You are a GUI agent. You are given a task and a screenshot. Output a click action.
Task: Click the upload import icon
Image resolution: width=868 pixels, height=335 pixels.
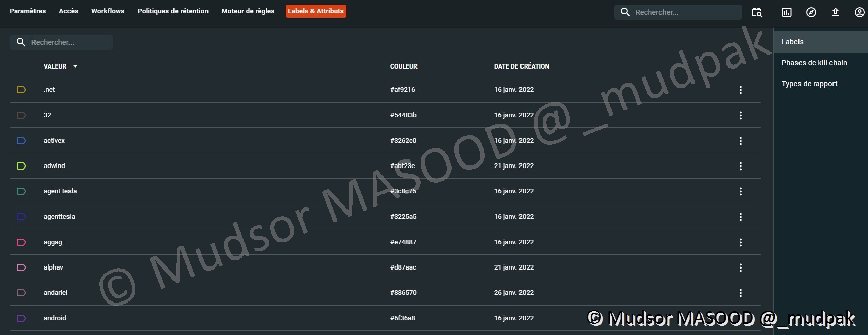click(836, 12)
